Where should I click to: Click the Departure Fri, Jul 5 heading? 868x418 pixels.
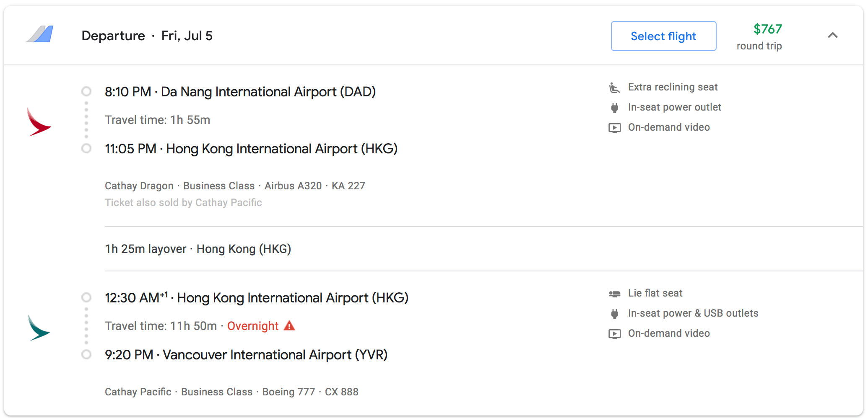click(147, 36)
